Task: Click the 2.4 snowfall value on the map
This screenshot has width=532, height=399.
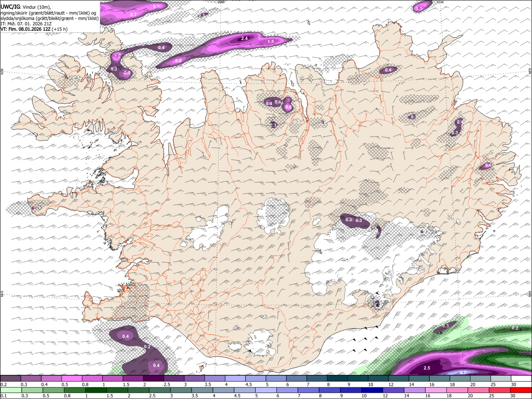Action: pyautogui.click(x=244, y=38)
